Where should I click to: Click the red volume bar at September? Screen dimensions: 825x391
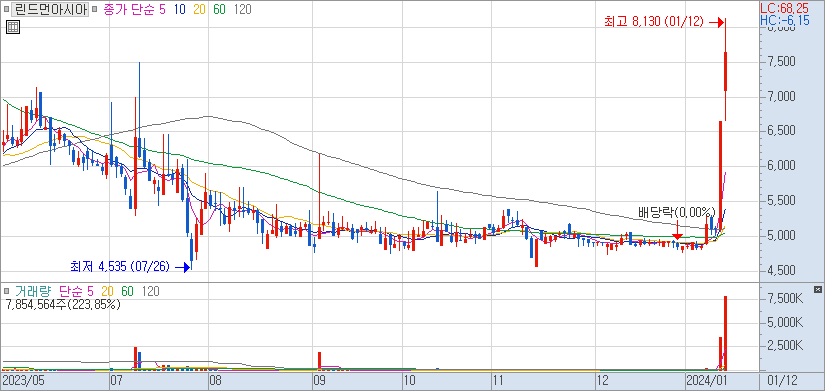point(319,362)
